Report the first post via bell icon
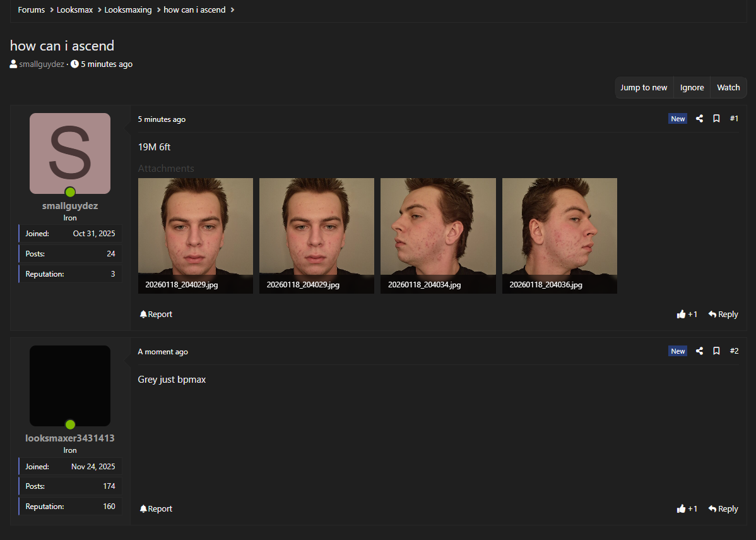The width and height of the screenshot is (756, 540). pos(143,315)
